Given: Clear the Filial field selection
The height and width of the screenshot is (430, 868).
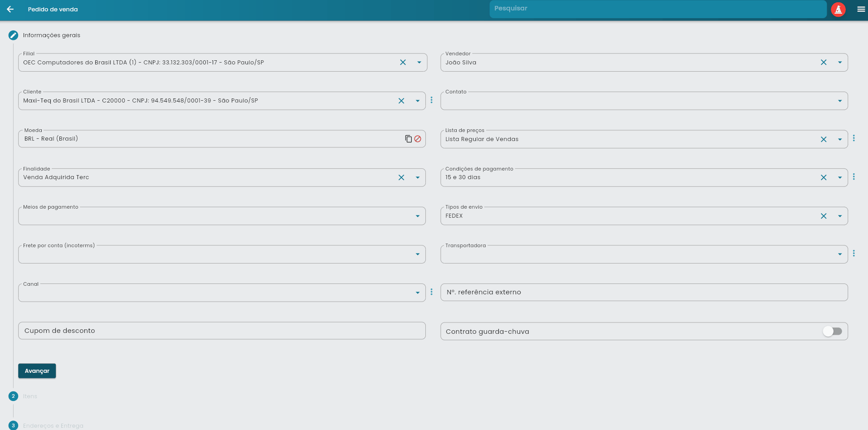Looking at the screenshot, I should (x=403, y=63).
